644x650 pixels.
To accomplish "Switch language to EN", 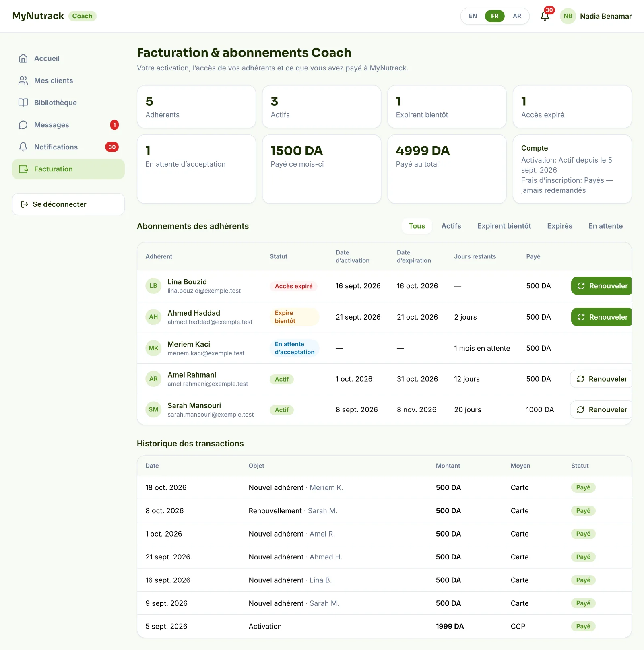I will point(473,16).
